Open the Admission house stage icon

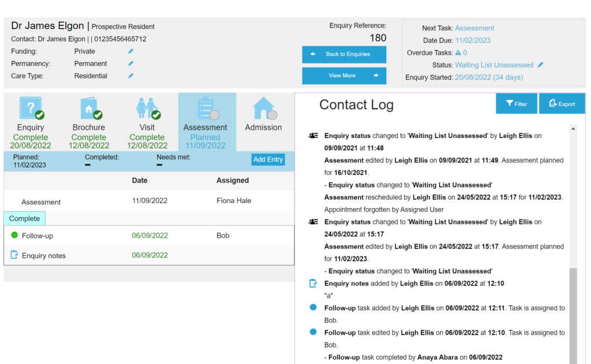264,108
